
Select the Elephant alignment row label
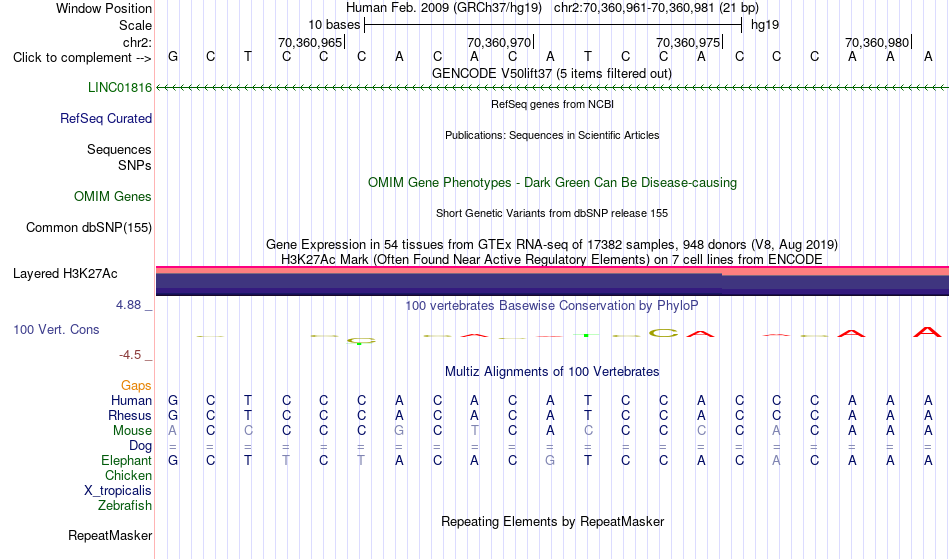(127, 460)
